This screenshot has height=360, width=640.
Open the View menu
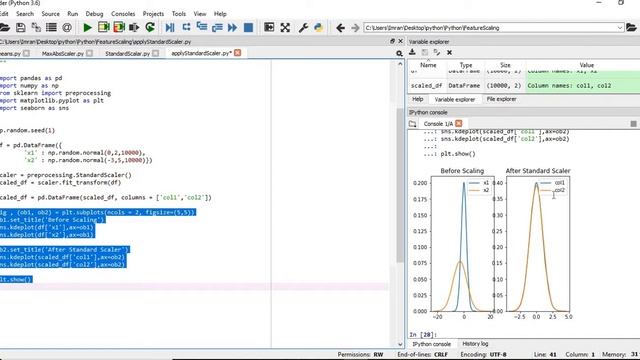[200, 14]
